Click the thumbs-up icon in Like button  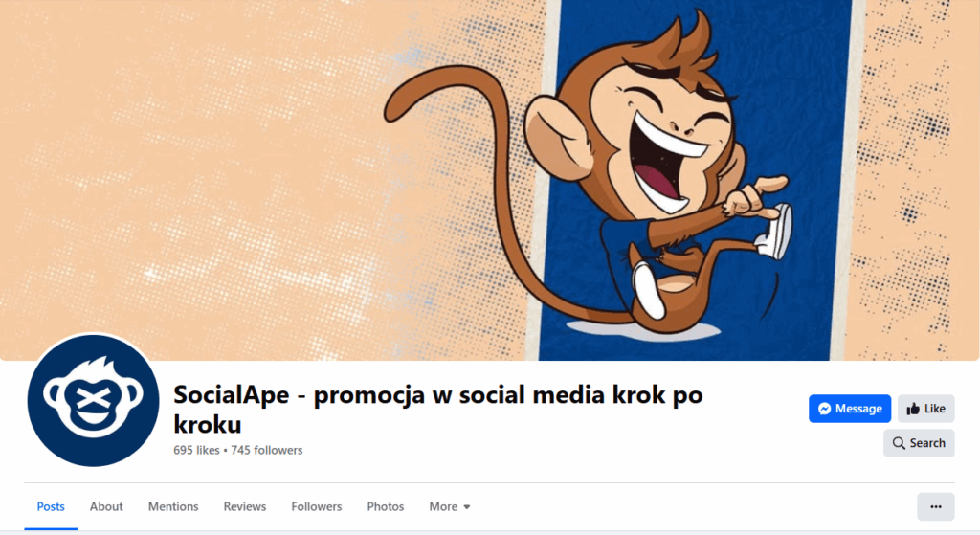point(913,409)
